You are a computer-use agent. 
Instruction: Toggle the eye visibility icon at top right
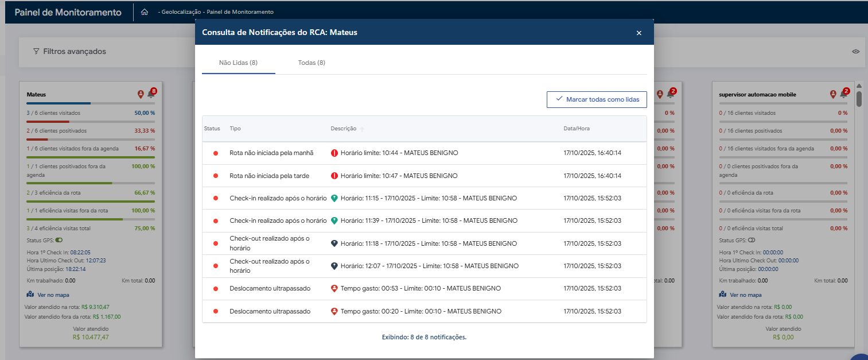(x=855, y=52)
